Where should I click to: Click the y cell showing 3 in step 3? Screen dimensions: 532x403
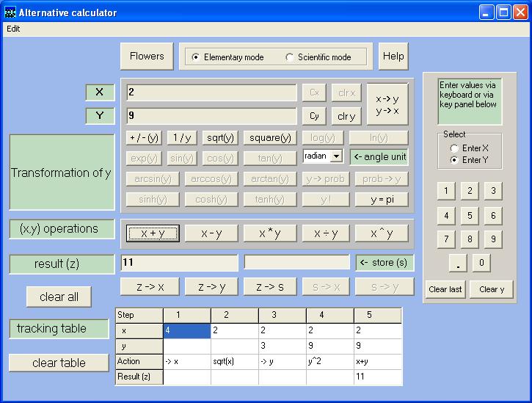click(283, 346)
